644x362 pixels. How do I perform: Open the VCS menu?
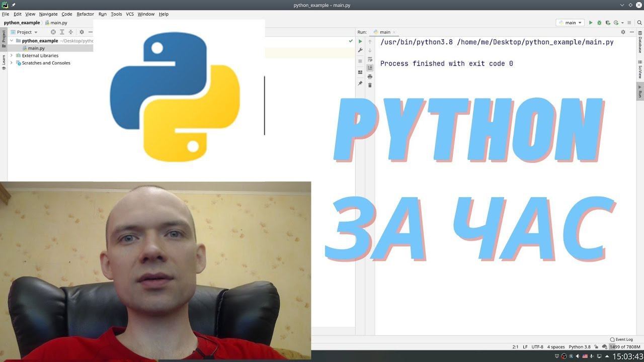pos(130,14)
